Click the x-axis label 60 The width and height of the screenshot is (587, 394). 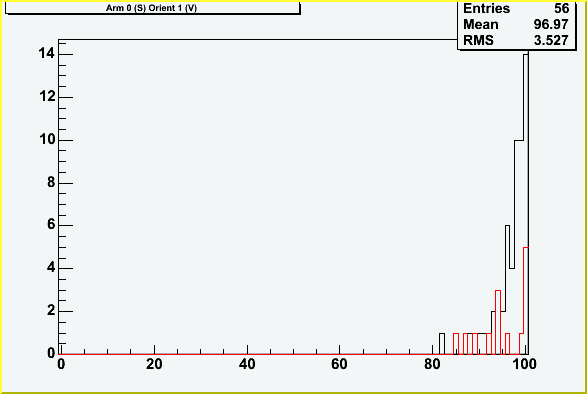(x=339, y=364)
